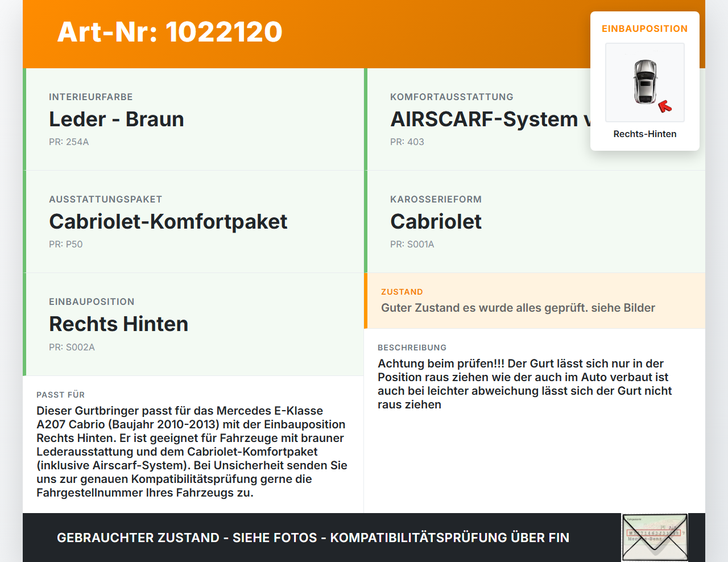Click PR: S001A code text
The width and height of the screenshot is (728, 562).
(x=412, y=244)
